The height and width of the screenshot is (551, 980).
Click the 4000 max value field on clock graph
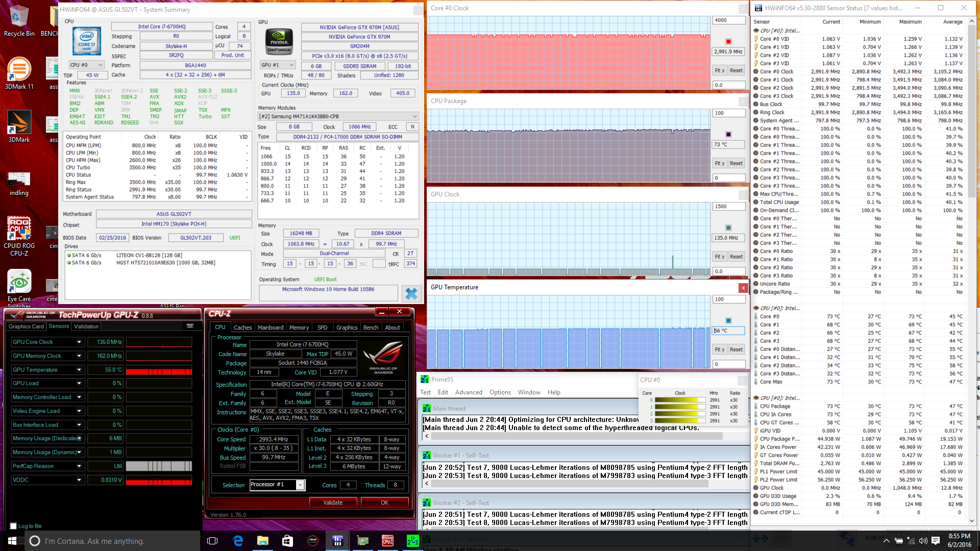728,20
